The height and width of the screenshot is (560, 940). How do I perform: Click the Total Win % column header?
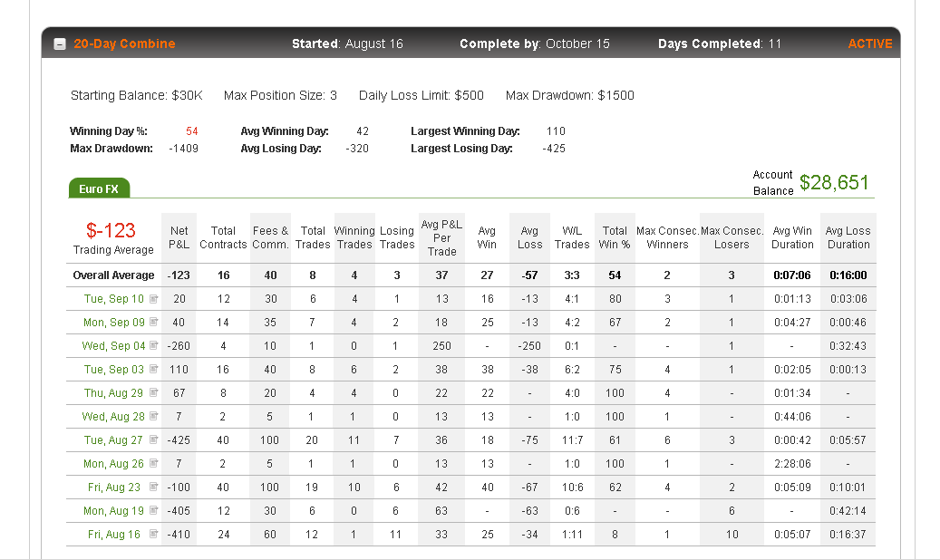click(x=615, y=237)
